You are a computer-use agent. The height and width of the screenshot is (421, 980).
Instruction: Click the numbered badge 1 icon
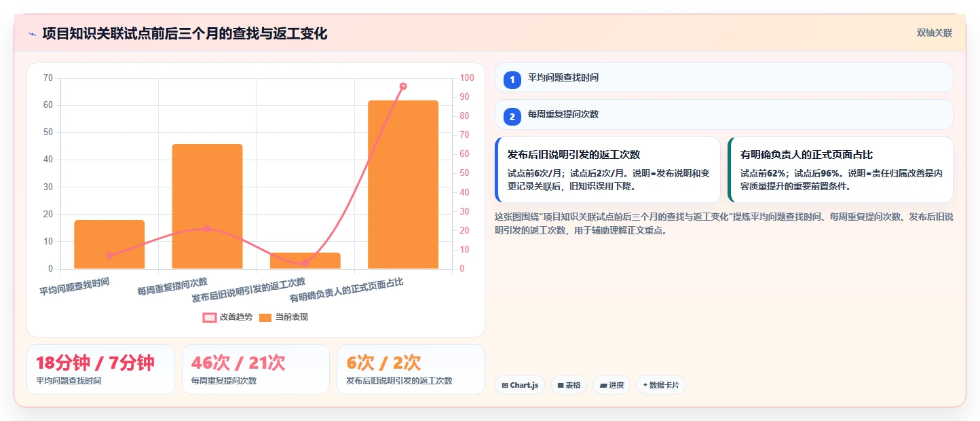pos(512,80)
